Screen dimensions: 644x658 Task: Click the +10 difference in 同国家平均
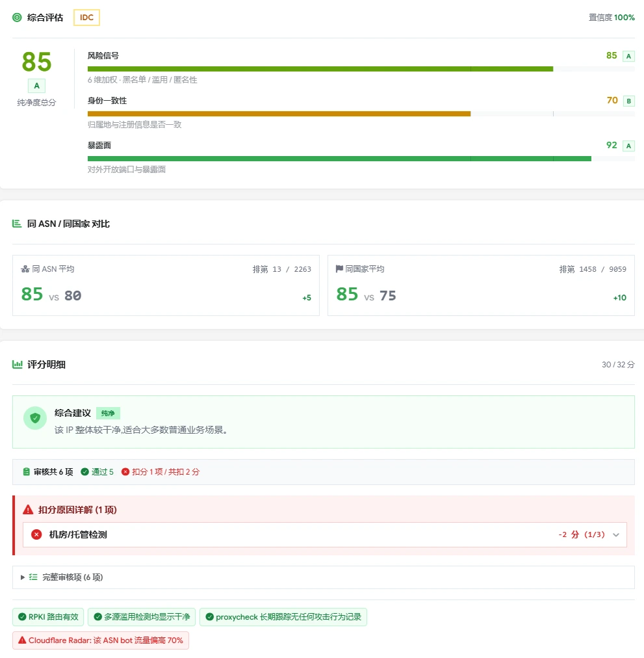click(620, 298)
